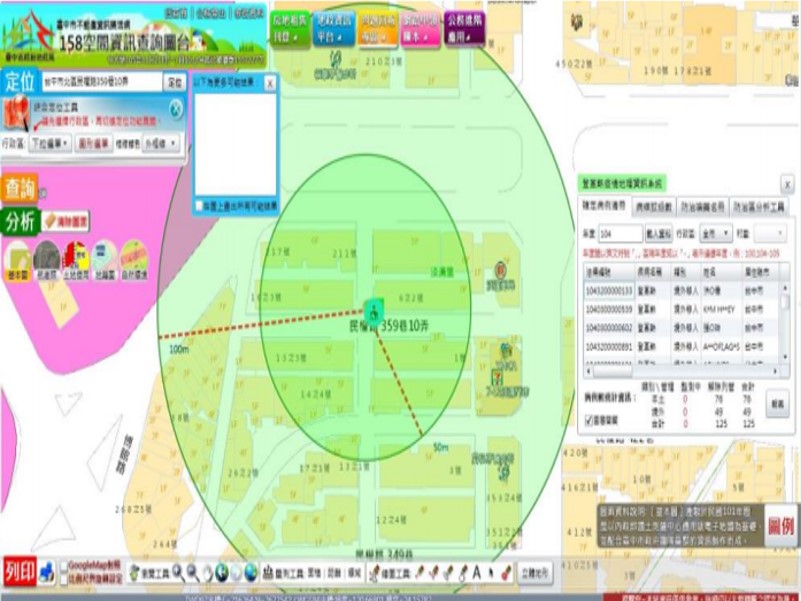Close the integrated locate tool panel
The image size is (801, 601).
tap(175, 109)
